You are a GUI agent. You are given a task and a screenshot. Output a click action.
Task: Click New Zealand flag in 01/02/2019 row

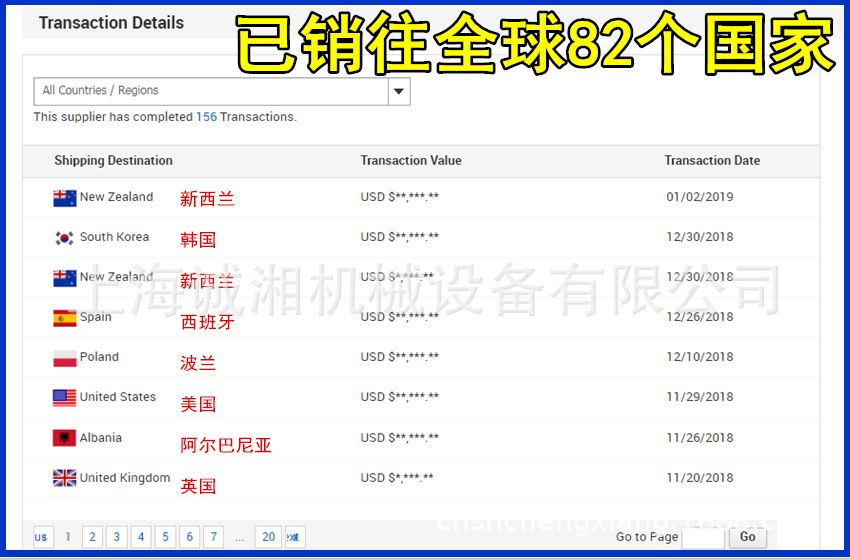(x=64, y=198)
